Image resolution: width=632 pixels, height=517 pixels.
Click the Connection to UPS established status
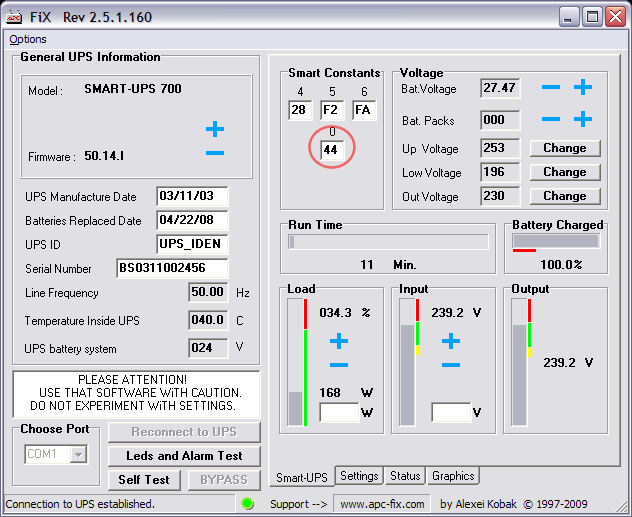coord(80,504)
